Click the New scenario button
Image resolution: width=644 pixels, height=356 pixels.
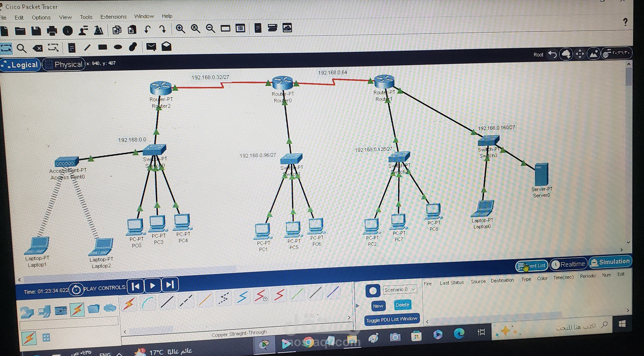click(x=378, y=306)
